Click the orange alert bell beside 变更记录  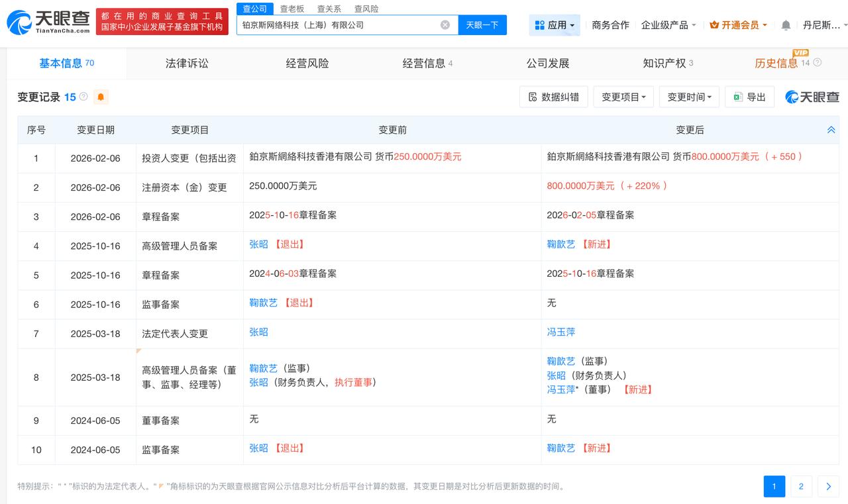[101, 97]
